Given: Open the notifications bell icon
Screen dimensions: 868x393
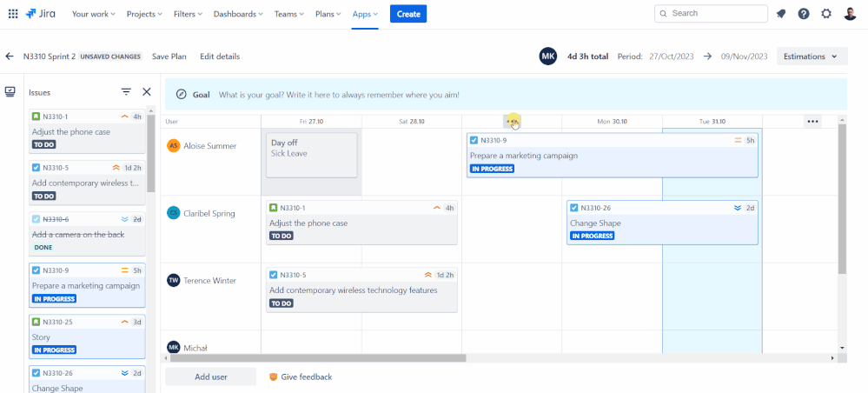Looking at the screenshot, I should pos(781,14).
